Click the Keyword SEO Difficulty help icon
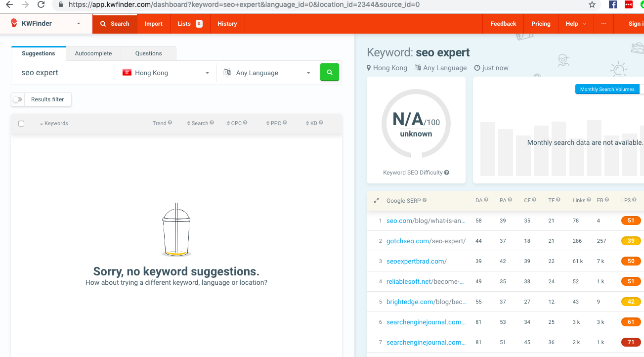This screenshot has height=357, width=644. click(447, 173)
